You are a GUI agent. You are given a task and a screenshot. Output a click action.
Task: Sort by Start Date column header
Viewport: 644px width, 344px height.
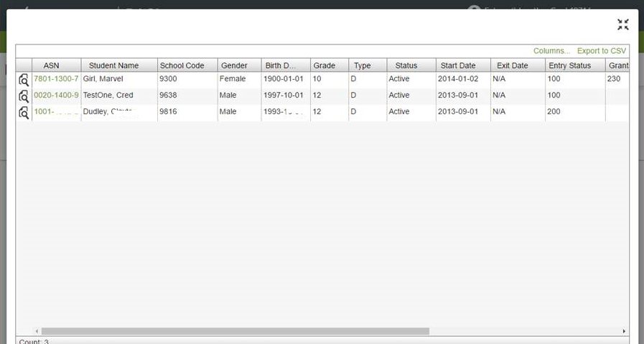tap(458, 65)
